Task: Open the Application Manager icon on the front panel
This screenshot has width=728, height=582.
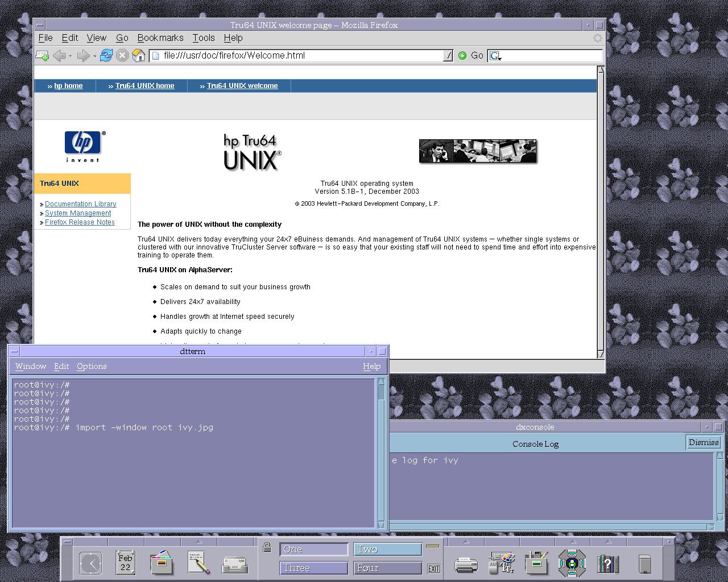Action: click(x=536, y=563)
